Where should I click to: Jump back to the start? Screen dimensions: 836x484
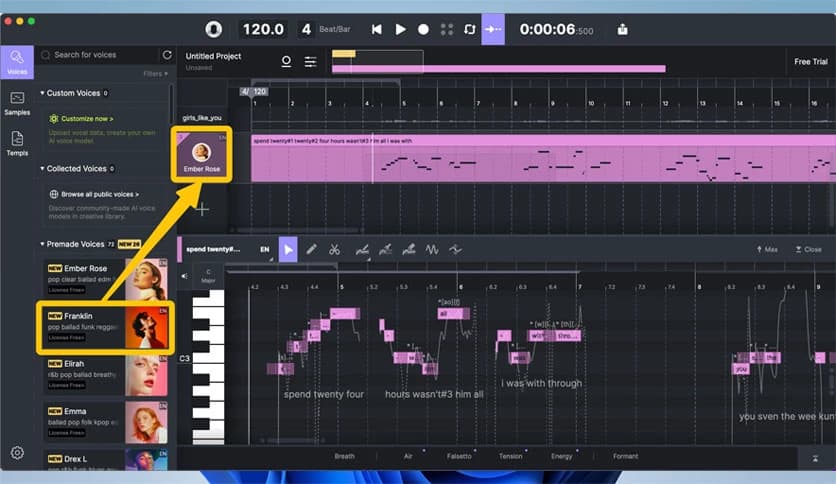[376, 29]
